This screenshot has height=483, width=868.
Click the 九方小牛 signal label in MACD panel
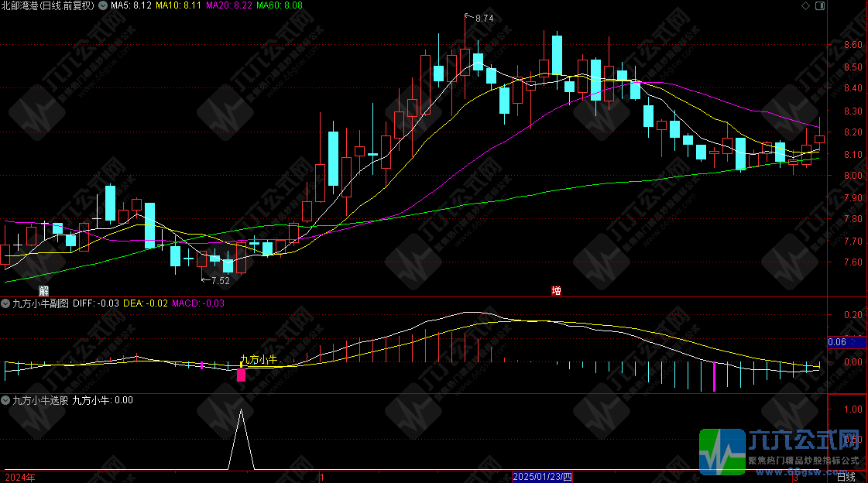tap(258, 359)
